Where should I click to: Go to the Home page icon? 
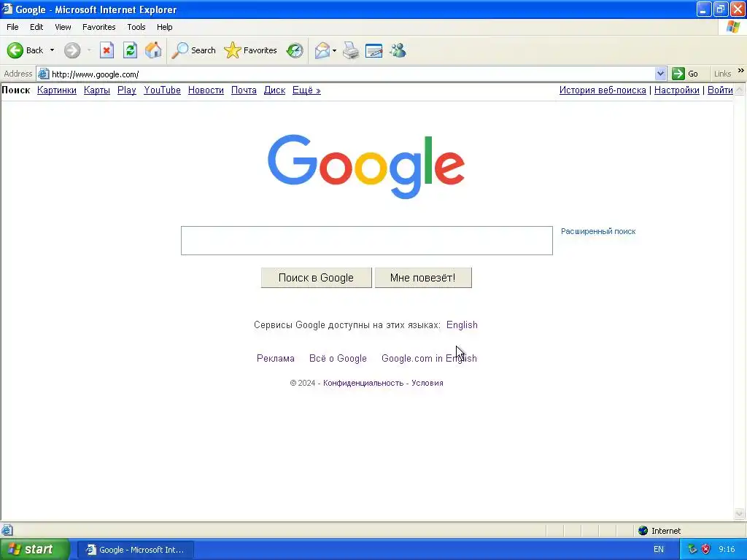153,50
